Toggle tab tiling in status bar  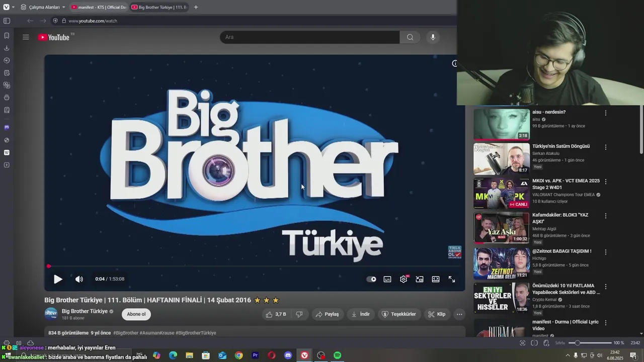[x=534, y=343]
